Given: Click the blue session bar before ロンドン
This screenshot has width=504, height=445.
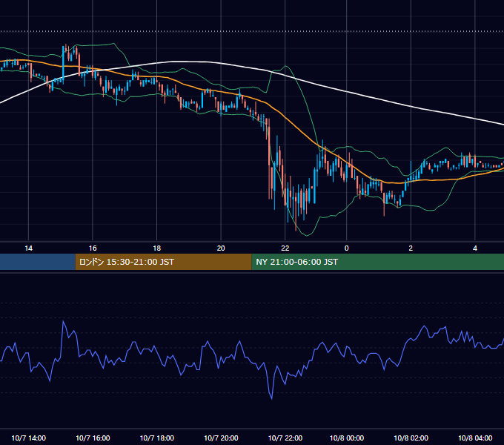Looking at the screenshot, I should click(x=38, y=262).
